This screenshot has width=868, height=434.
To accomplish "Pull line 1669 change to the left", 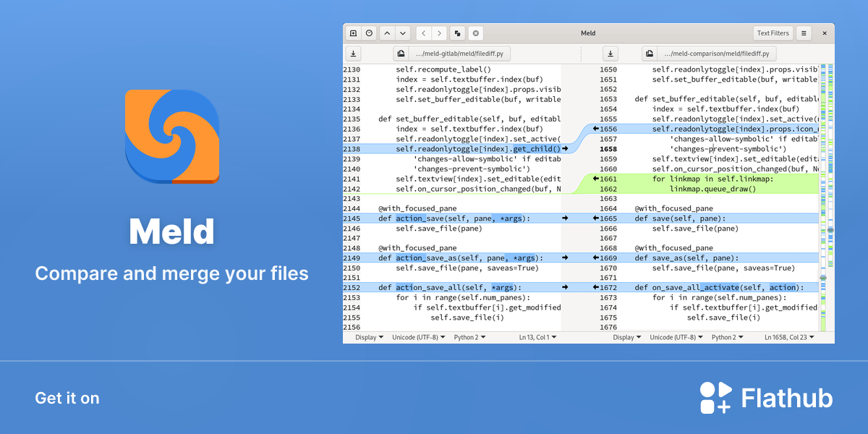I will (595, 258).
